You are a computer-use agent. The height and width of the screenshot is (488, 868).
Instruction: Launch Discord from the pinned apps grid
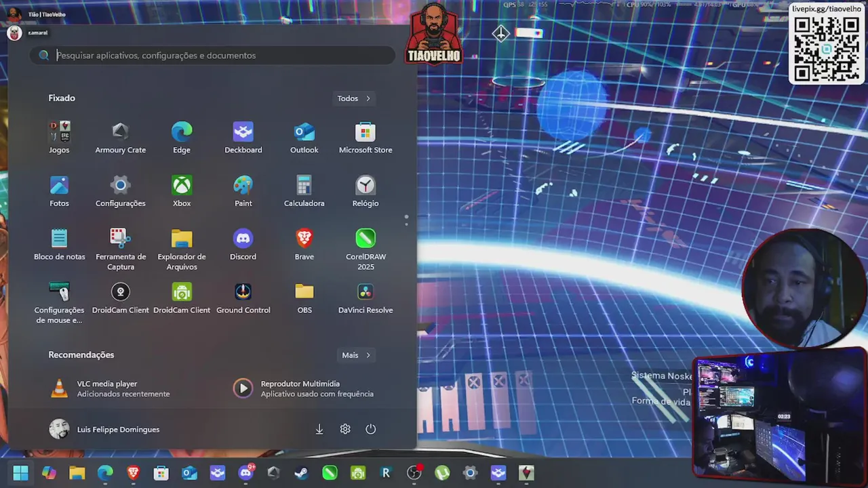(x=243, y=245)
